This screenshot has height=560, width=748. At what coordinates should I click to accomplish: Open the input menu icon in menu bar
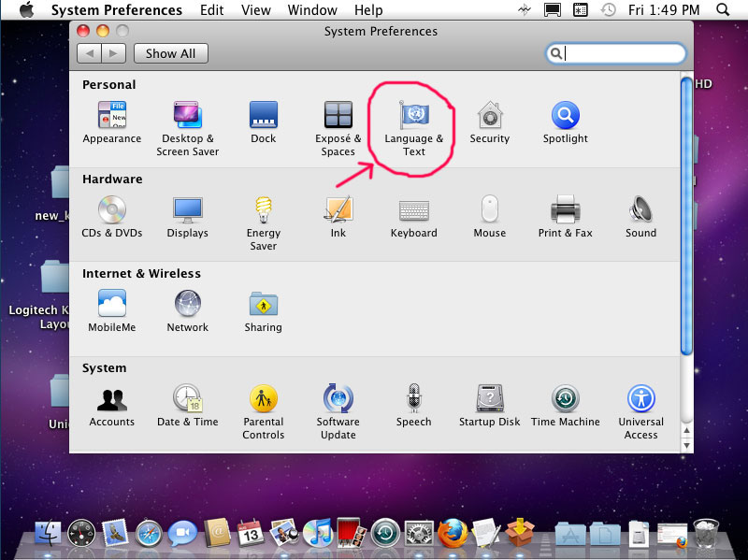(x=580, y=10)
